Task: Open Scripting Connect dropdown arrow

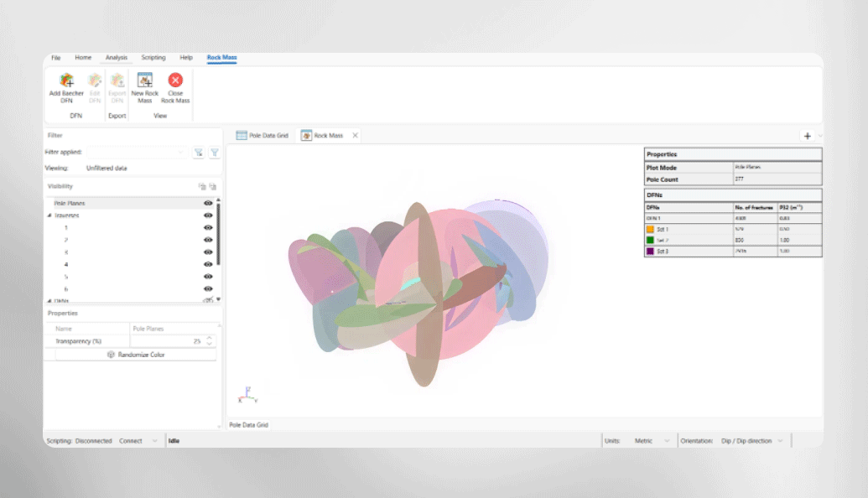Action: click(x=154, y=441)
